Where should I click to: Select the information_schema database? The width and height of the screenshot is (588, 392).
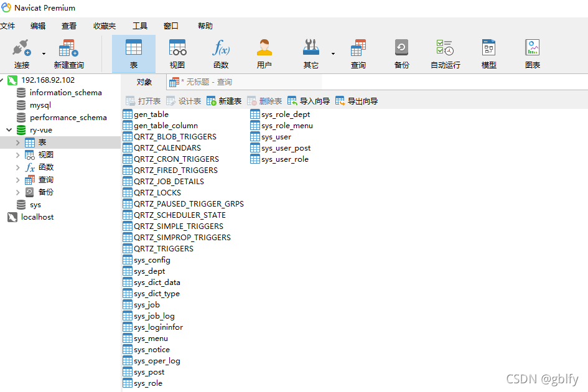tap(65, 93)
